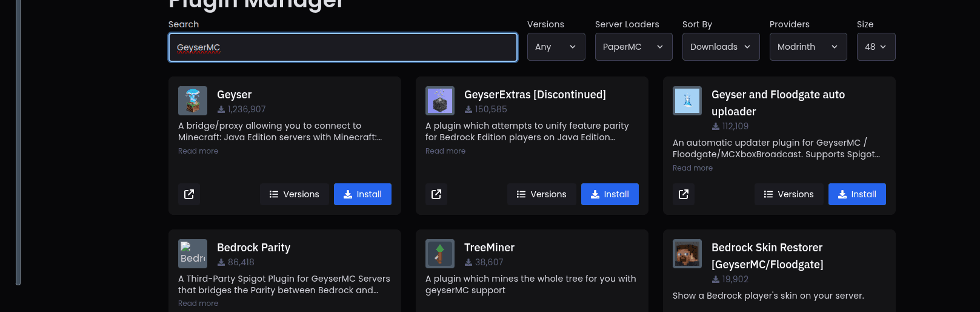Viewport: 980px width, 312px height.
Task: View Versions for Geyser and Floodgate auto uploader
Action: click(x=788, y=194)
